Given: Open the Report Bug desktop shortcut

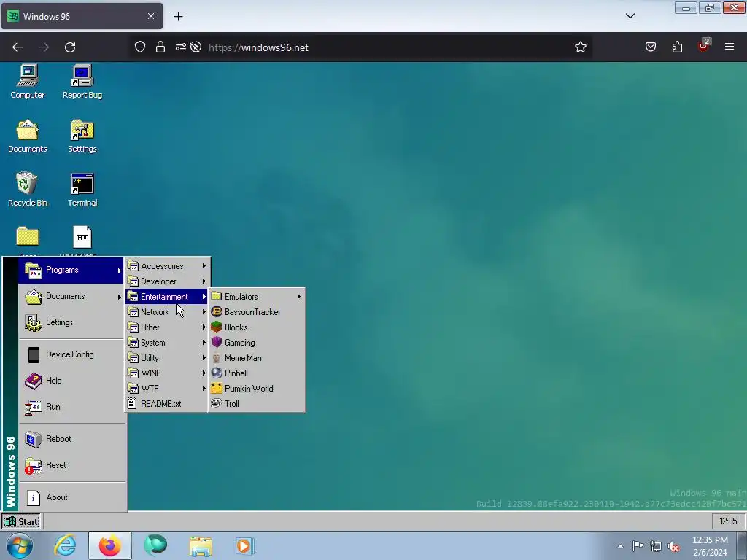Looking at the screenshot, I should click(x=82, y=82).
